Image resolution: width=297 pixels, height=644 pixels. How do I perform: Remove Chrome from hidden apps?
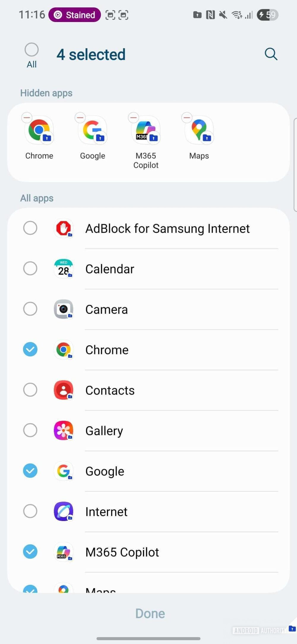click(27, 118)
